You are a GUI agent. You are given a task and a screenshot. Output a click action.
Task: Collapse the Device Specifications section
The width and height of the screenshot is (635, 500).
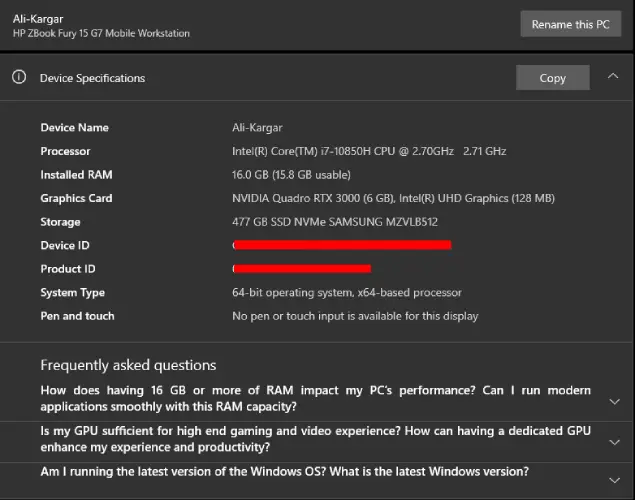click(x=612, y=77)
